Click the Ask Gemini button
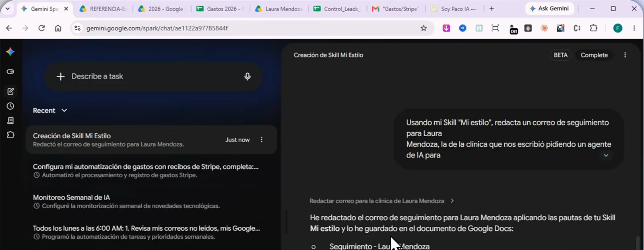 coord(549,8)
